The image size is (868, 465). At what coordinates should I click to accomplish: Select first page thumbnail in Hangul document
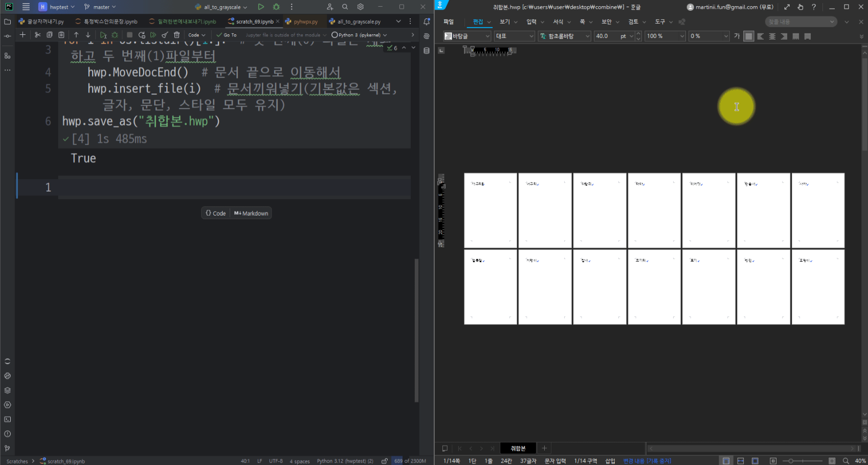(x=490, y=211)
